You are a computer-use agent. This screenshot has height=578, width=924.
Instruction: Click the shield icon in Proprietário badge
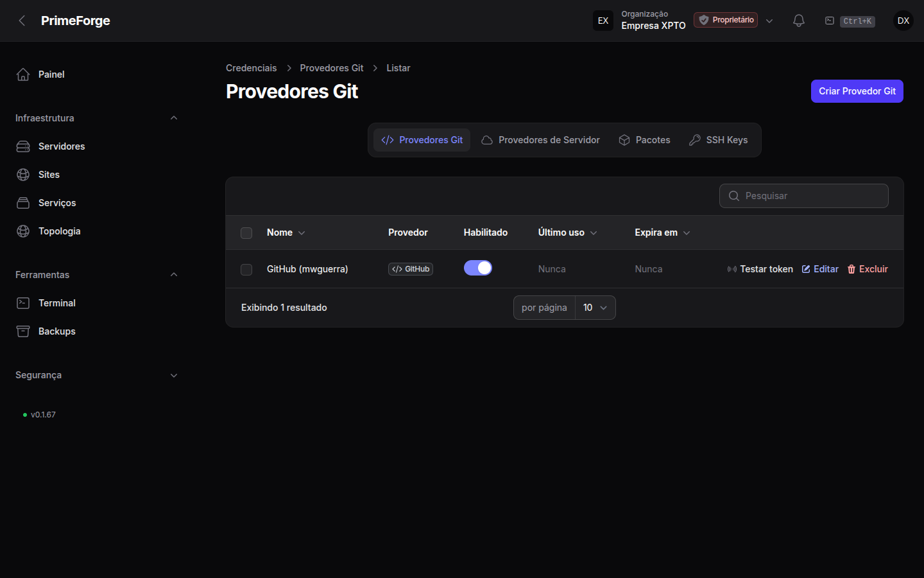704,20
